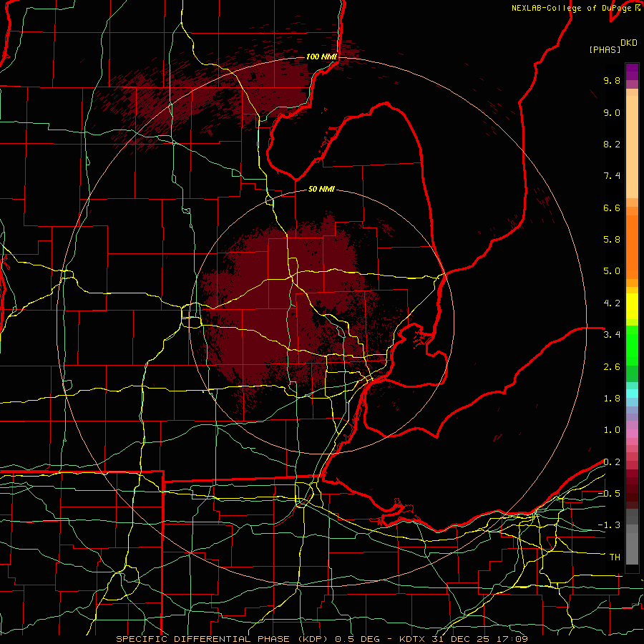This screenshot has height=644, width=644.
Task: Select the -0.5 legend value
Action: tap(609, 494)
